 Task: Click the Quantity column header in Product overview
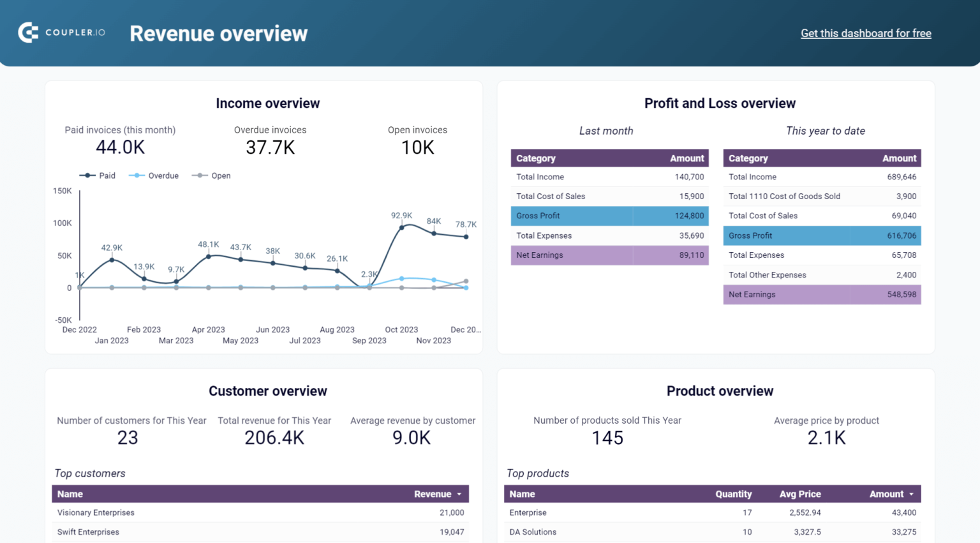coord(734,493)
